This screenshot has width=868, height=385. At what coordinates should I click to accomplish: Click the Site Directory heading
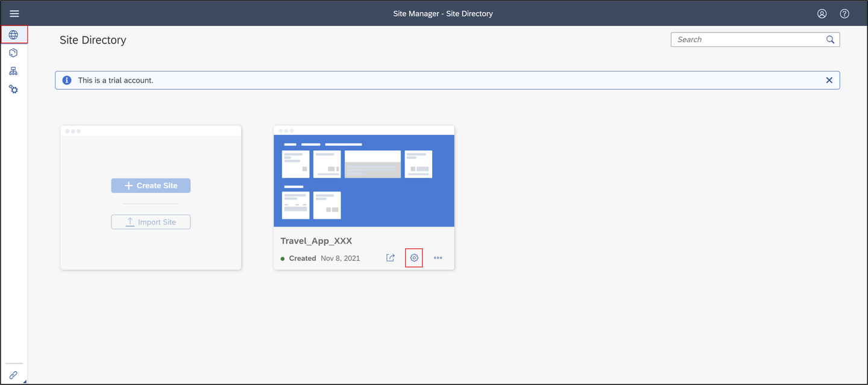(93, 40)
